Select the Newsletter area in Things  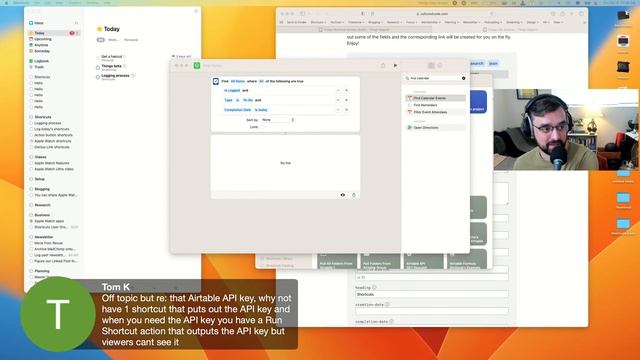tap(53, 237)
